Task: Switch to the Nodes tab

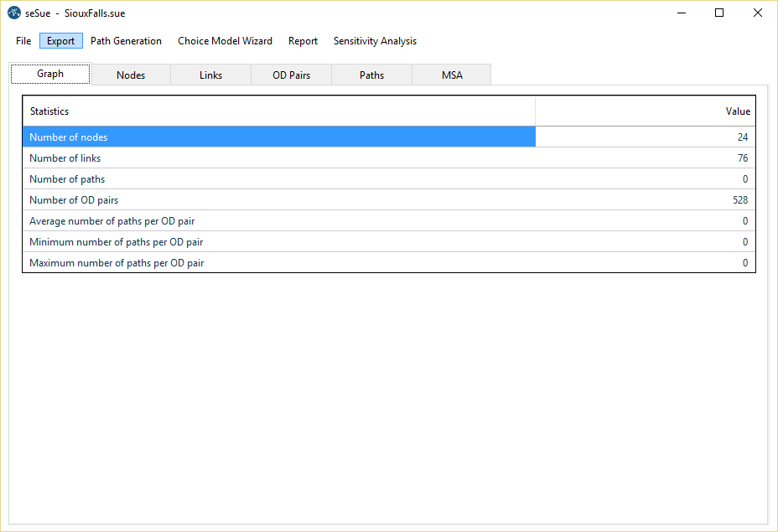Action: click(x=131, y=75)
